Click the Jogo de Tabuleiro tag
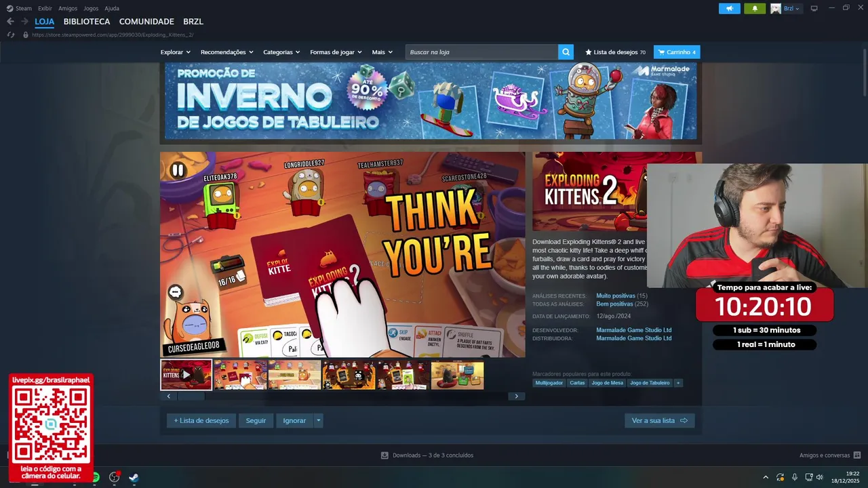The height and width of the screenshot is (488, 868). [x=650, y=383]
